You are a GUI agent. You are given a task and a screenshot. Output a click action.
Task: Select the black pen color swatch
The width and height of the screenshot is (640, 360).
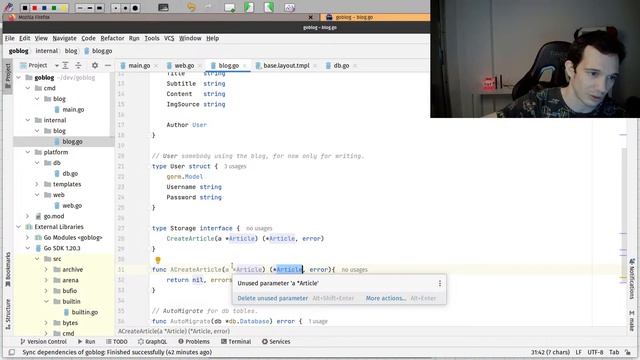coord(26,7)
